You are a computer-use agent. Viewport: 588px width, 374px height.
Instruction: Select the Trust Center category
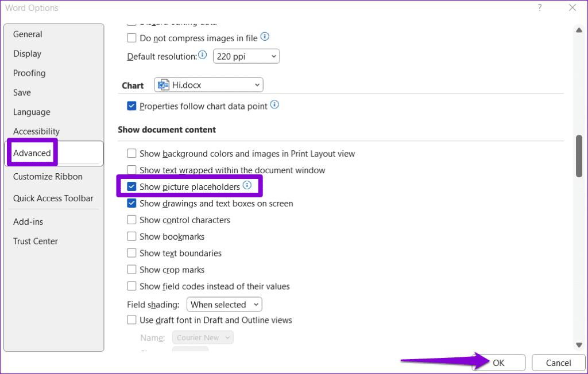click(35, 241)
